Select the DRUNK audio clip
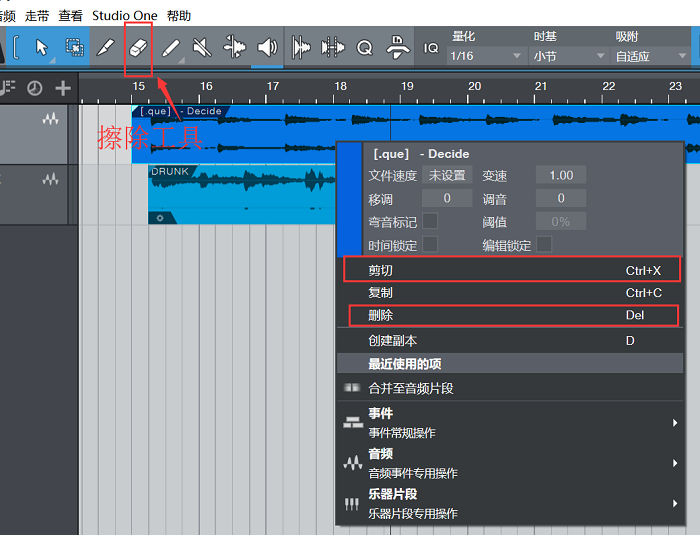Screen dimensions: 700x535 click(241, 194)
